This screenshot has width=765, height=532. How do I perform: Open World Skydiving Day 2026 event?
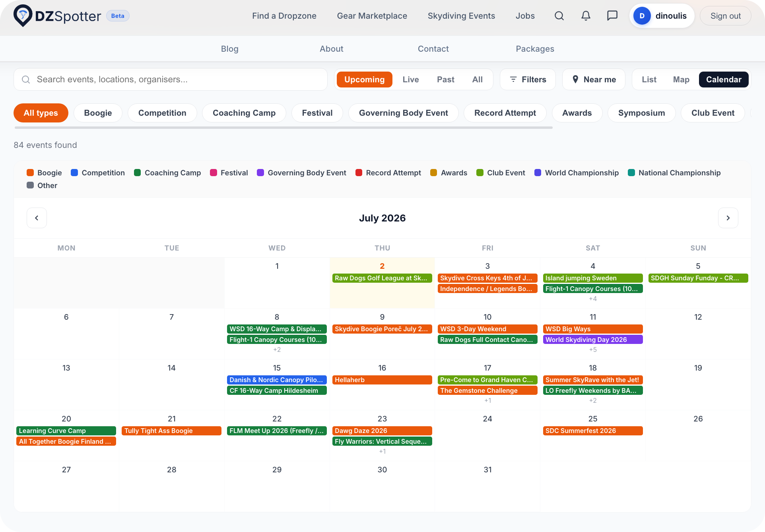[x=593, y=340]
